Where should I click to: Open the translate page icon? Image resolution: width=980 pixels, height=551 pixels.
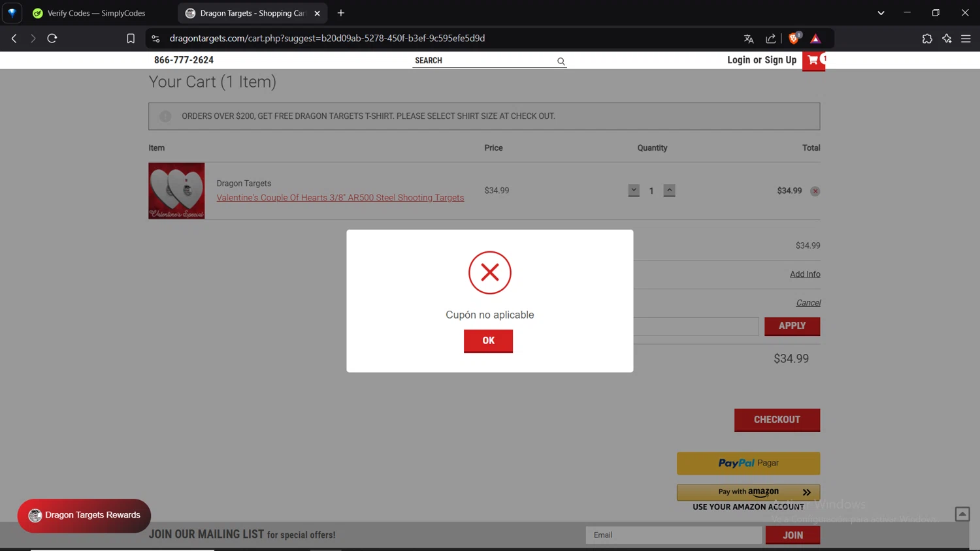[x=749, y=39]
